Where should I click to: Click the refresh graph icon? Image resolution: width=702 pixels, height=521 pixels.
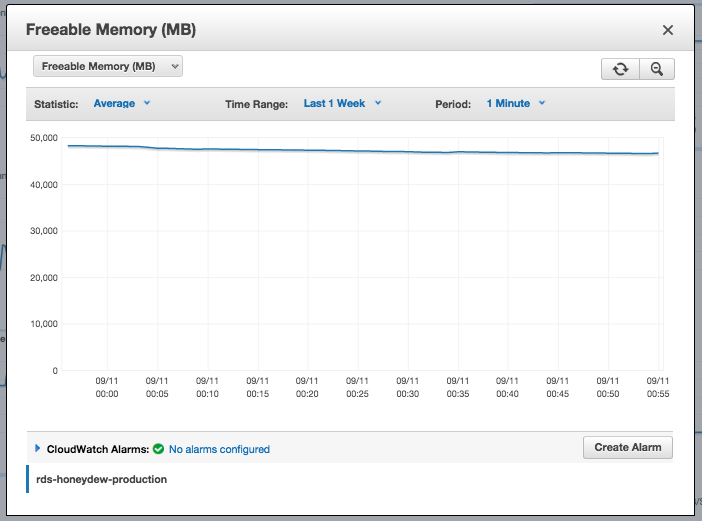(x=620, y=68)
